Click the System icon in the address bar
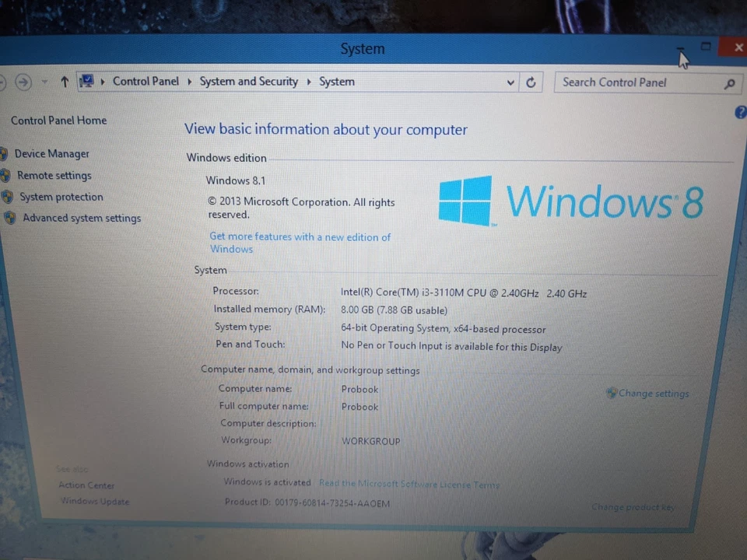Viewport: 747px width, 560px height. pyautogui.click(x=87, y=80)
